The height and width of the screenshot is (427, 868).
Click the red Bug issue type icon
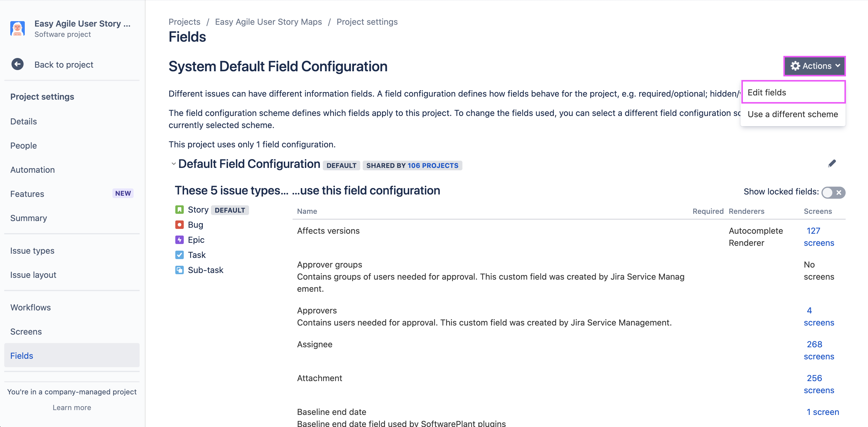coord(179,225)
